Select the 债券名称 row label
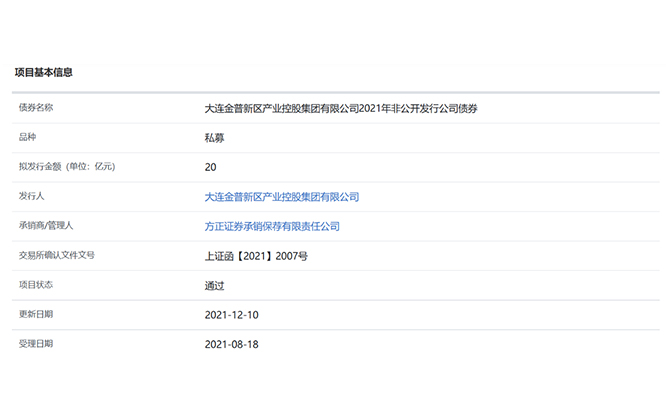Image resolution: width=670 pixels, height=418 pixels. point(36,107)
